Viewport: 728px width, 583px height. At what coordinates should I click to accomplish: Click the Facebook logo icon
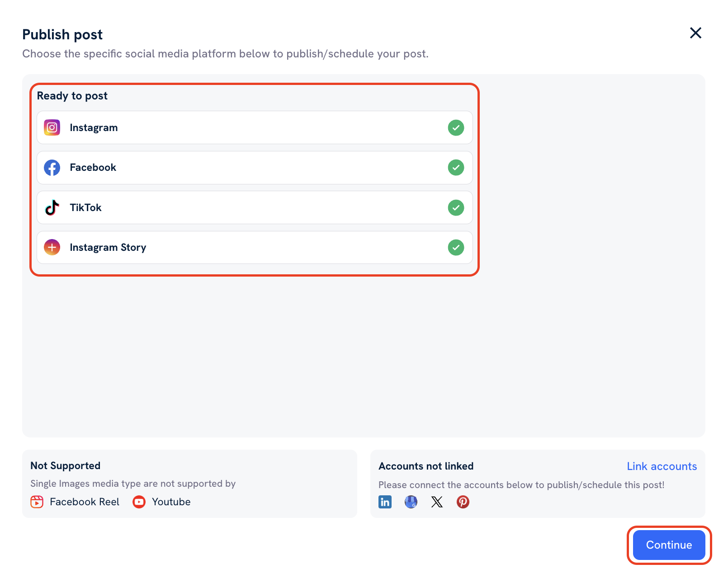coord(52,168)
